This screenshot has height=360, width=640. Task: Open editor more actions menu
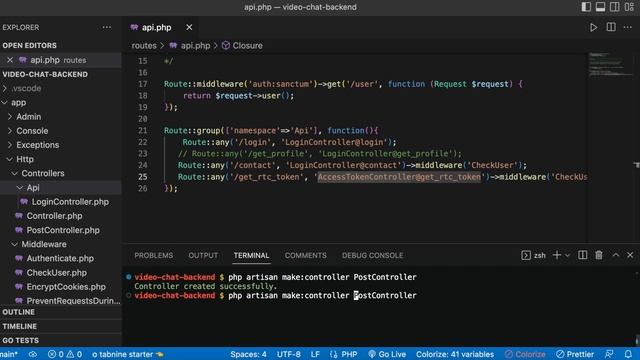point(628,27)
